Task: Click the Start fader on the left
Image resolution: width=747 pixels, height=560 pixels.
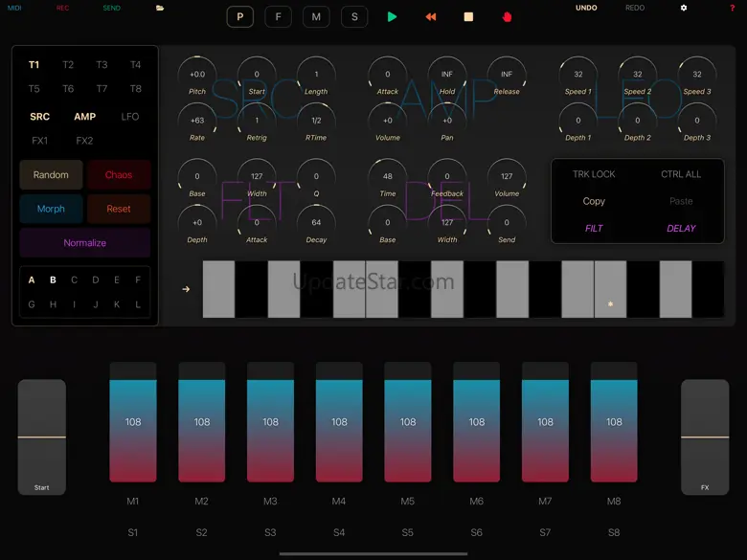Action: pos(42,437)
